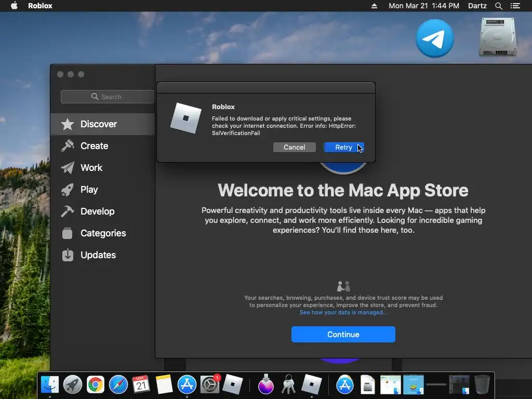Click the paper plane icon beside Work
Viewport: 532px width, 399px height.
68,168
